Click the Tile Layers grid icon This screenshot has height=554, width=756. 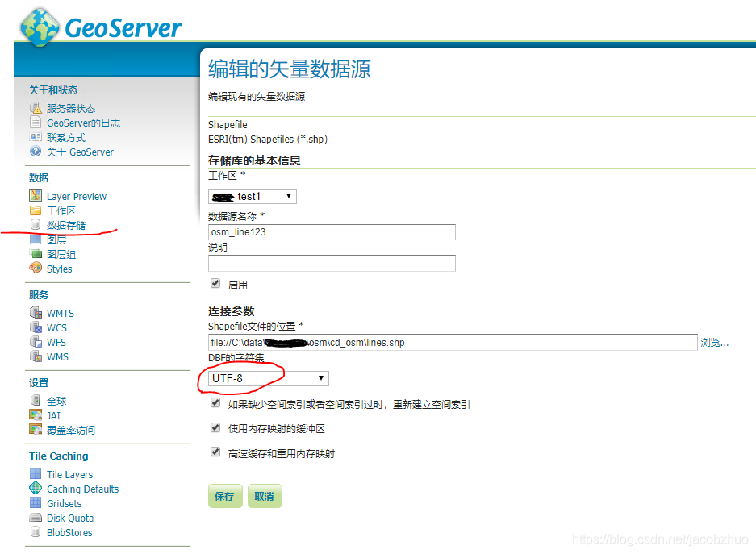(36, 474)
